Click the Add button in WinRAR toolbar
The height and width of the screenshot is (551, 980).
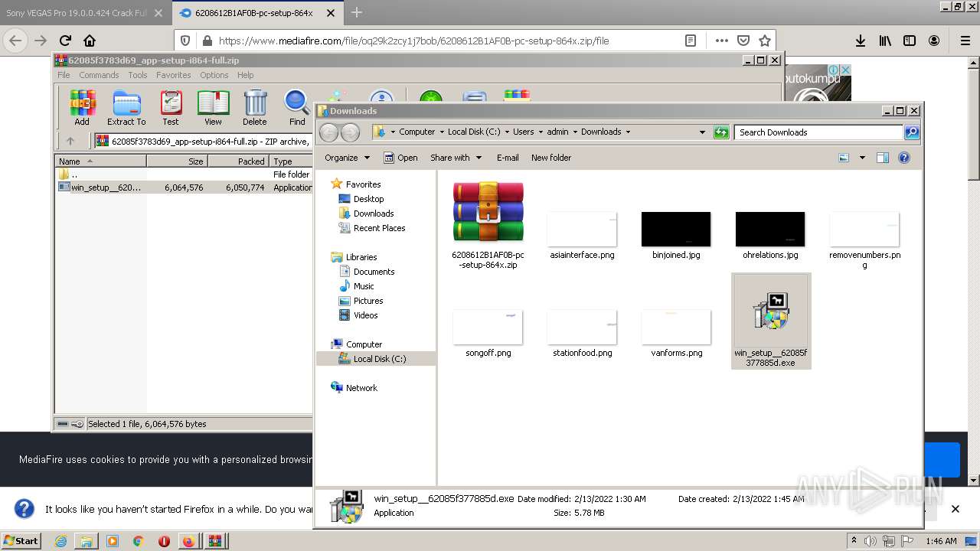tap(82, 108)
